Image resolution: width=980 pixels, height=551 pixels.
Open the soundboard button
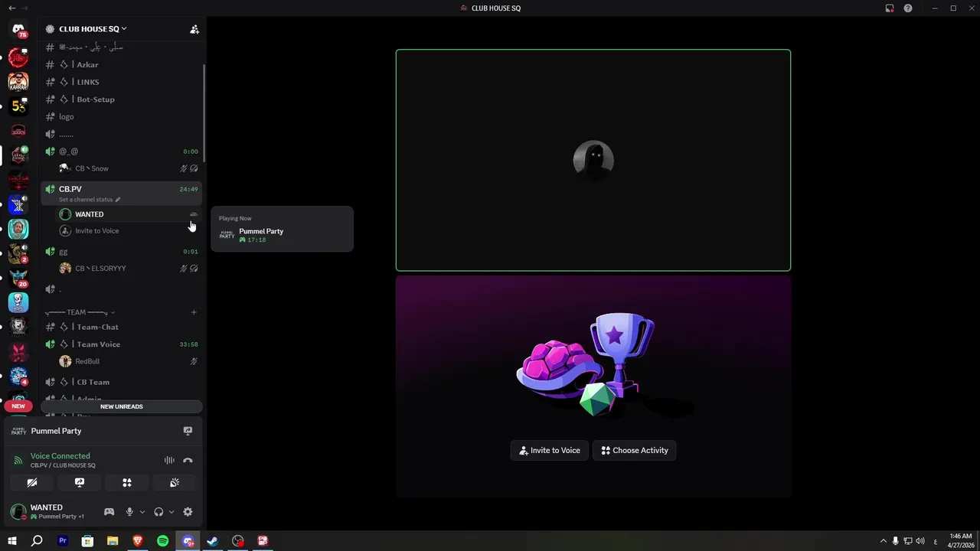click(175, 483)
